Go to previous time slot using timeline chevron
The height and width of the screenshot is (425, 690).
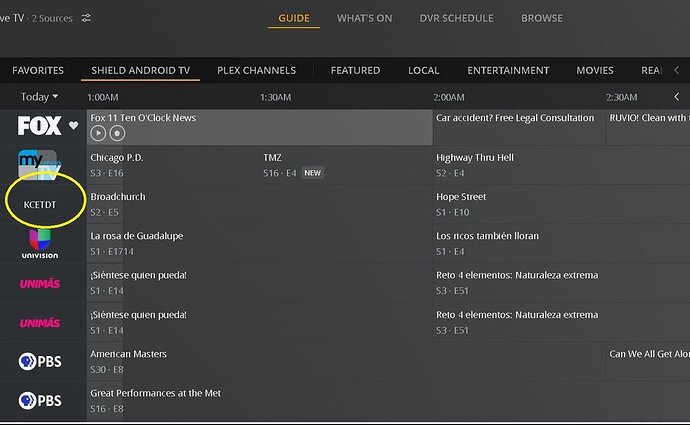pyautogui.click(x=676, y=97)
